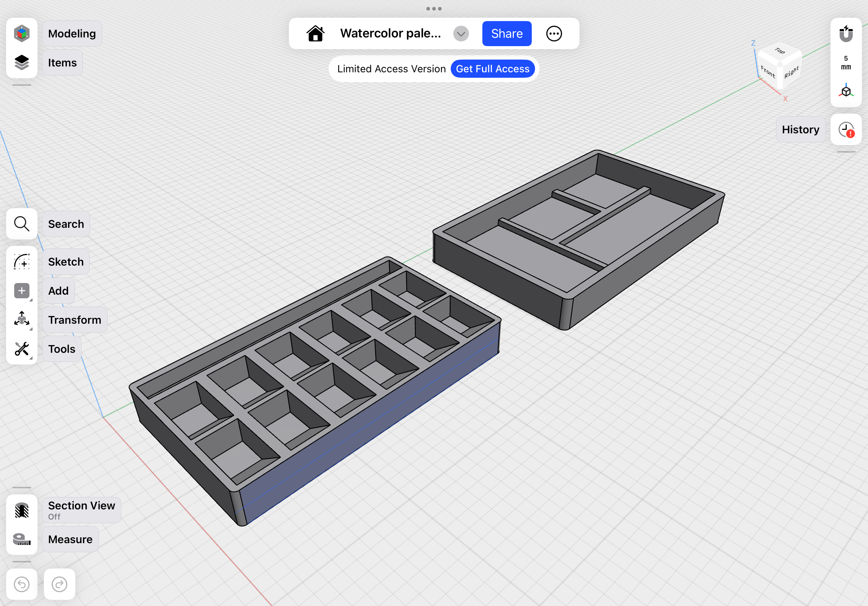The width and height of the screenshot is (868, 606).
Task: Toggle the snapping magnet icon
Action: tap(846, 34)
